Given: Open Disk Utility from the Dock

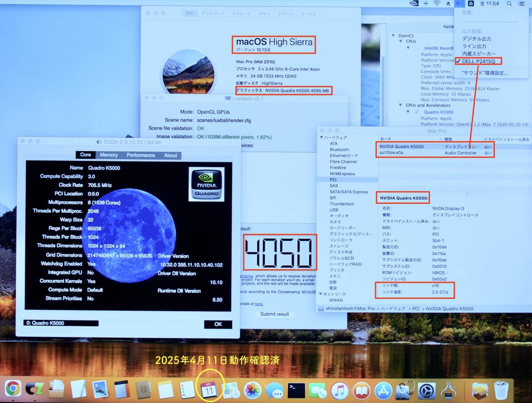Looking at the screenshot, I should 405,390.
